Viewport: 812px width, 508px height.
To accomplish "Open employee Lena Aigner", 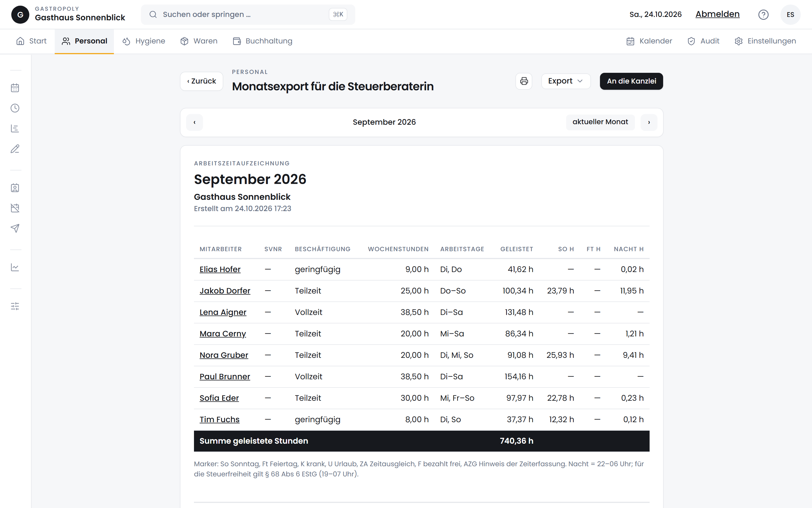I will [x=223, y=312].
